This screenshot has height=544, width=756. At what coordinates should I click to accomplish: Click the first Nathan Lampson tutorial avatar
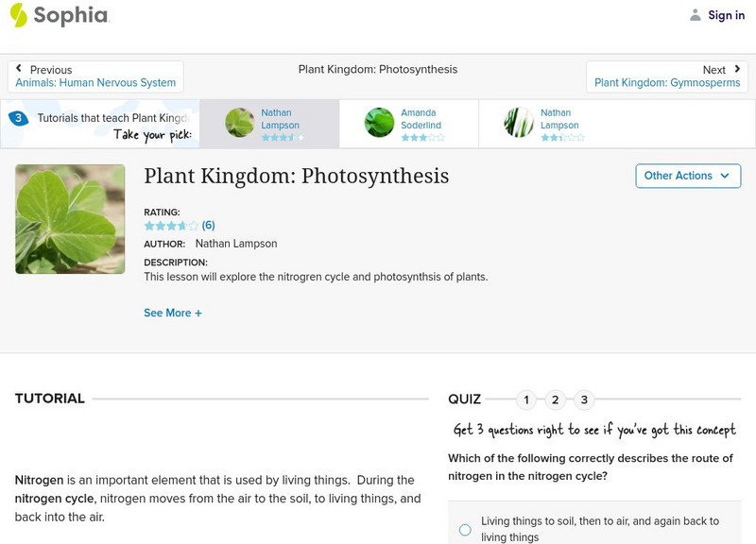pyautogui.click(x=240, y=123)
